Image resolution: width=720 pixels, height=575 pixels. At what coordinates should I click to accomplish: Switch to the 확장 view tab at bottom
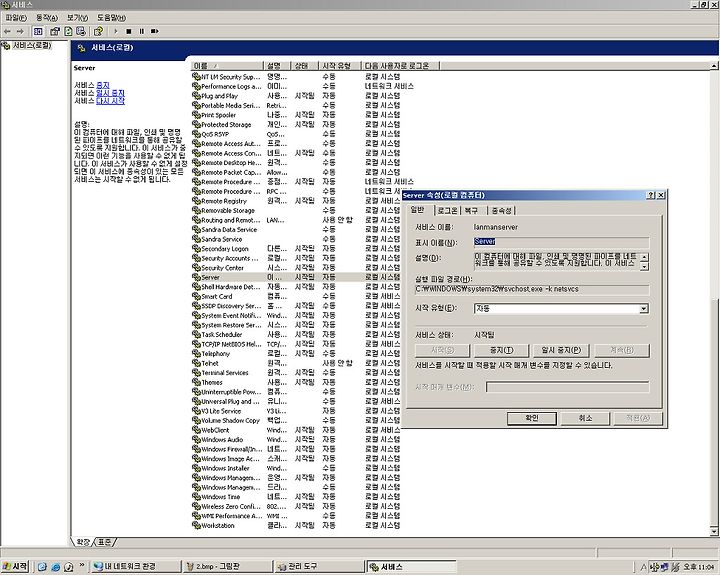point(83,542)
